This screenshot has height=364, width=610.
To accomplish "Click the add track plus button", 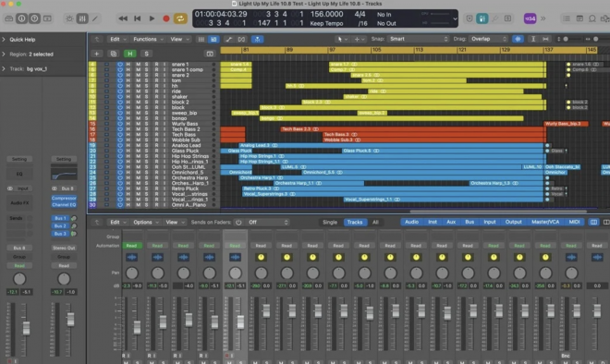I will tap(96, 54).
